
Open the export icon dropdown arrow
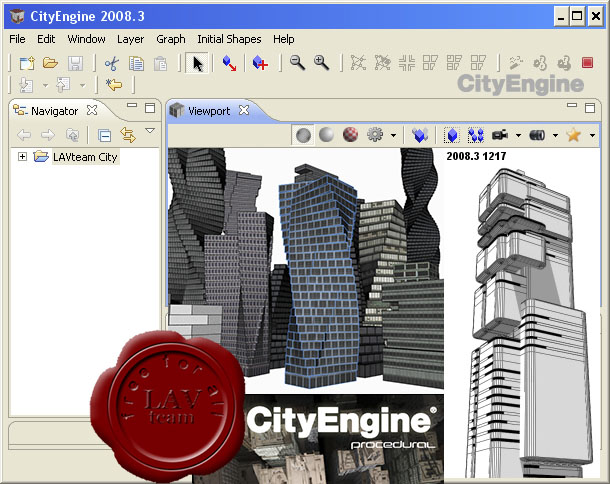82,85
